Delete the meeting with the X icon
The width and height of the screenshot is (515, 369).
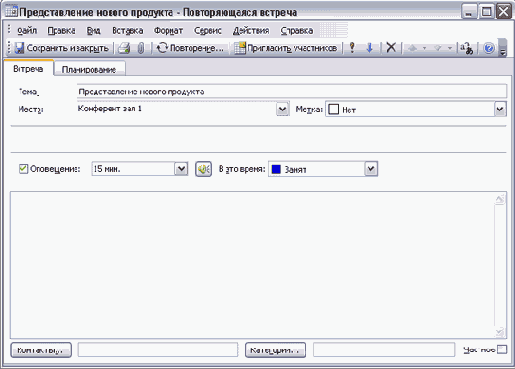(391, 48)
